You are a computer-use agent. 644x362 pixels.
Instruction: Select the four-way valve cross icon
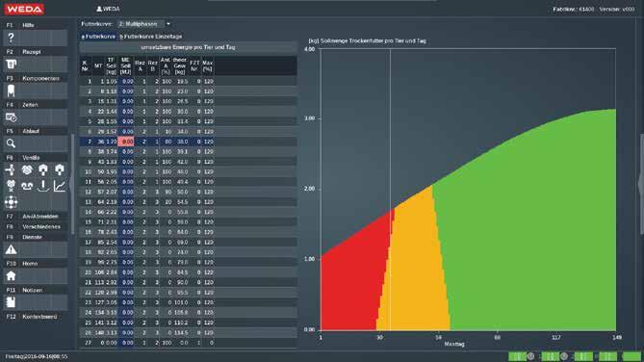(12, 202)
